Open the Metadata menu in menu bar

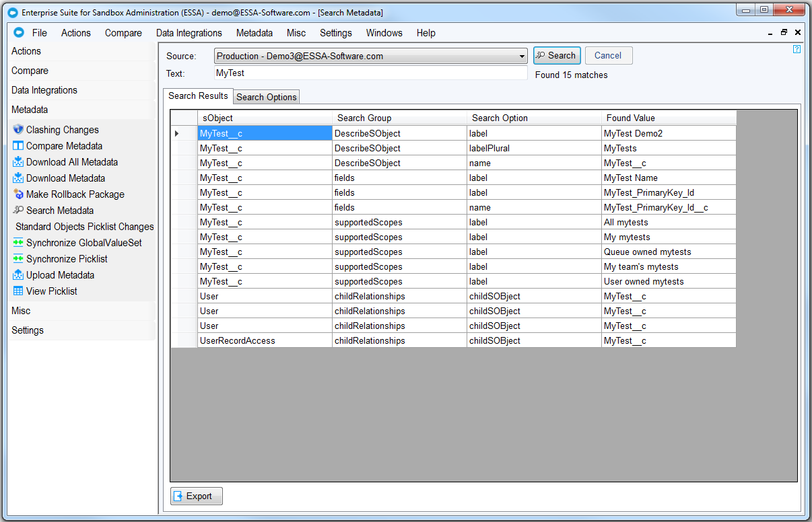tap(255, 33)
